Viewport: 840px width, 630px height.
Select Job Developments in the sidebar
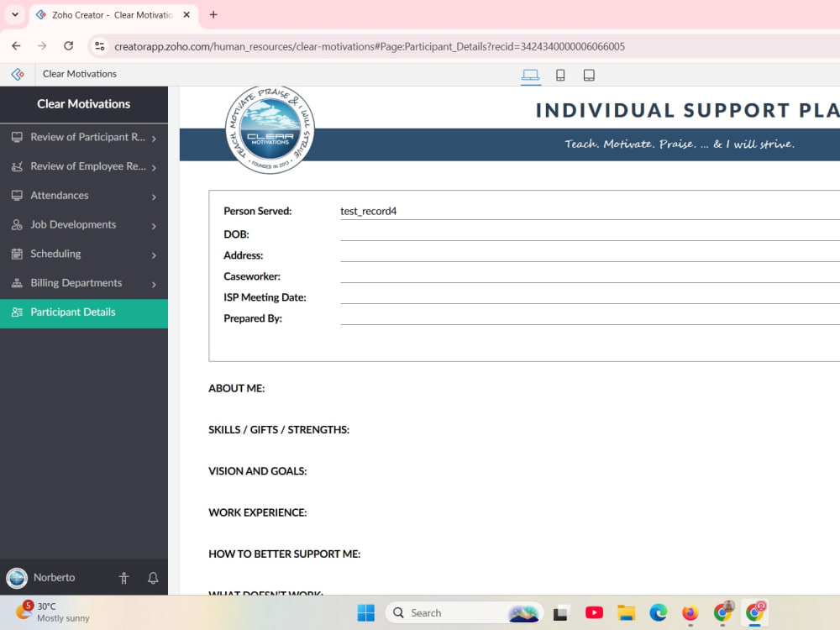[x=83, y=225]
